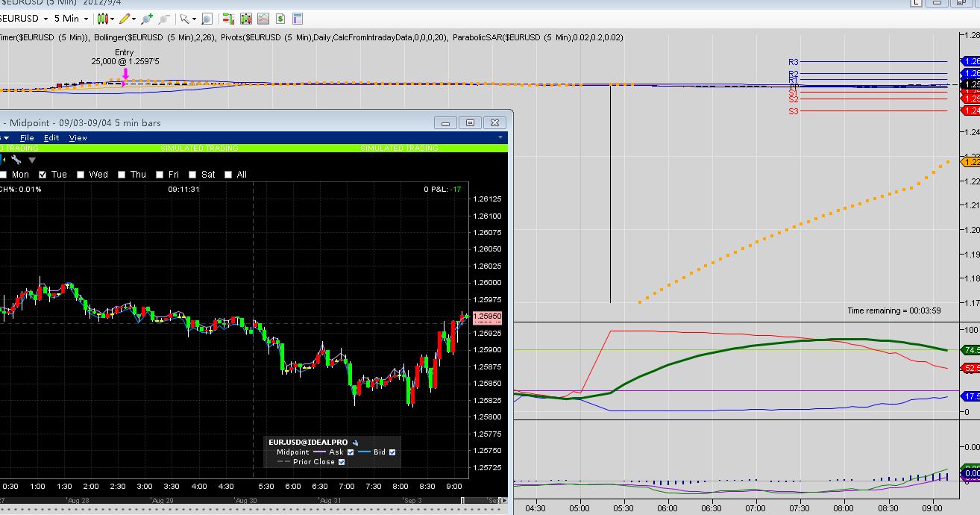Open the red-green trade bars icon
Viewport: 980px width, 515px height.
coord(228,19)
